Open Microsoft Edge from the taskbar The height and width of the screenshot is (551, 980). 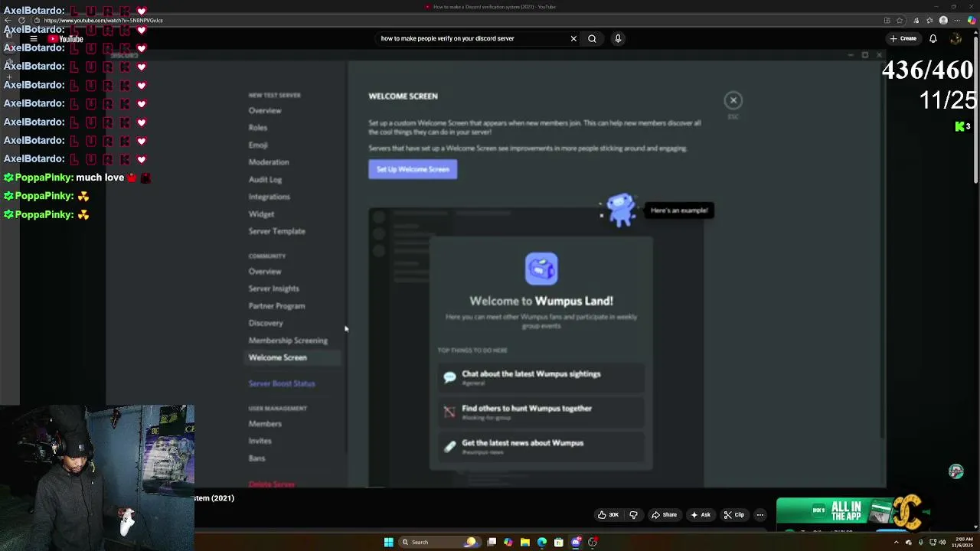click(541, 542)
